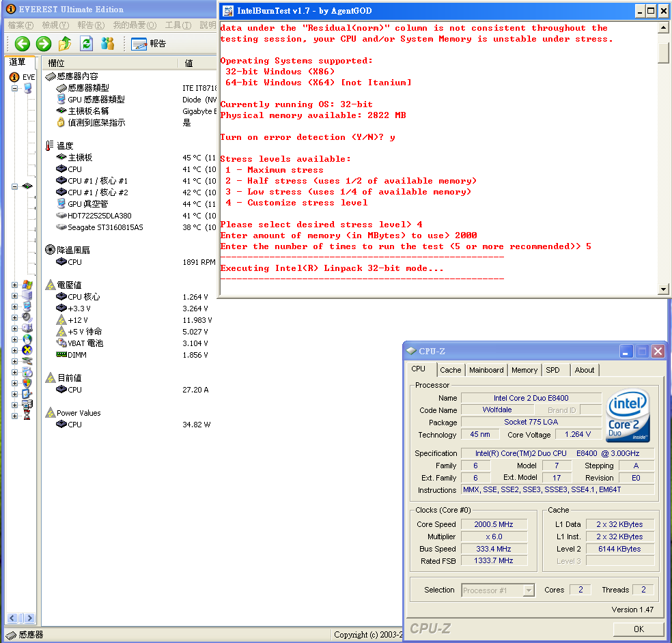Select the hourglass benchmark tree icon
672x643 pixels.
tap(27, 416)
